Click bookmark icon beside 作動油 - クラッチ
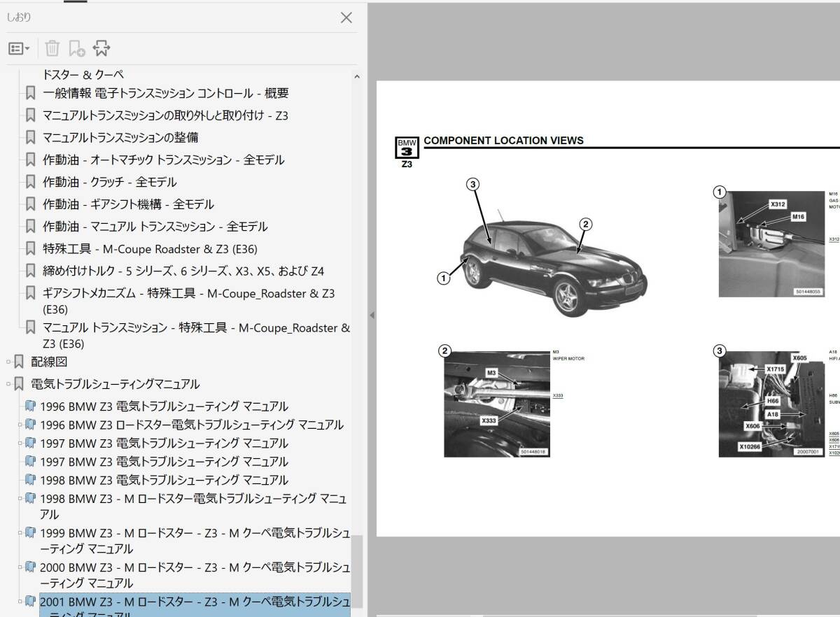Viewport: 840px width, 617px height. point(30,182)
